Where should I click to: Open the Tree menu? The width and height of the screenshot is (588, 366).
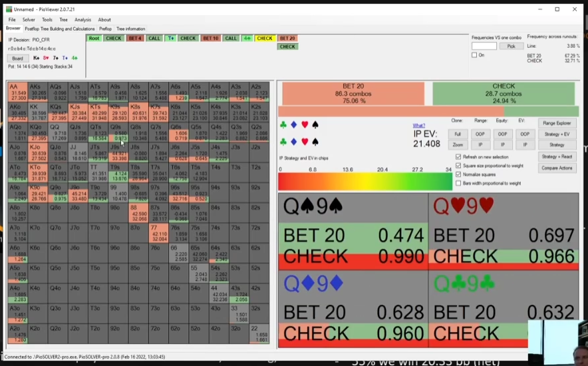pyautogui.click(x=63, y=19)
